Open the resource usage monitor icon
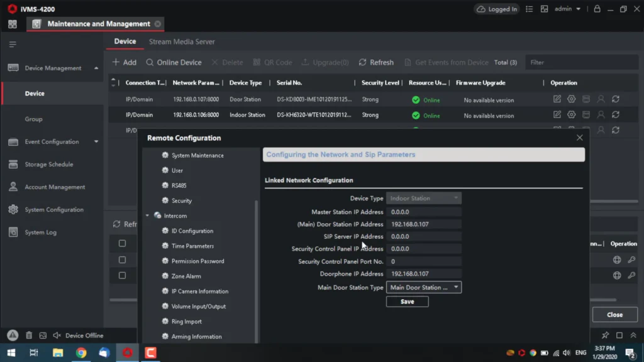Screen dimensions: 644x362 click(x=544, y=9)
